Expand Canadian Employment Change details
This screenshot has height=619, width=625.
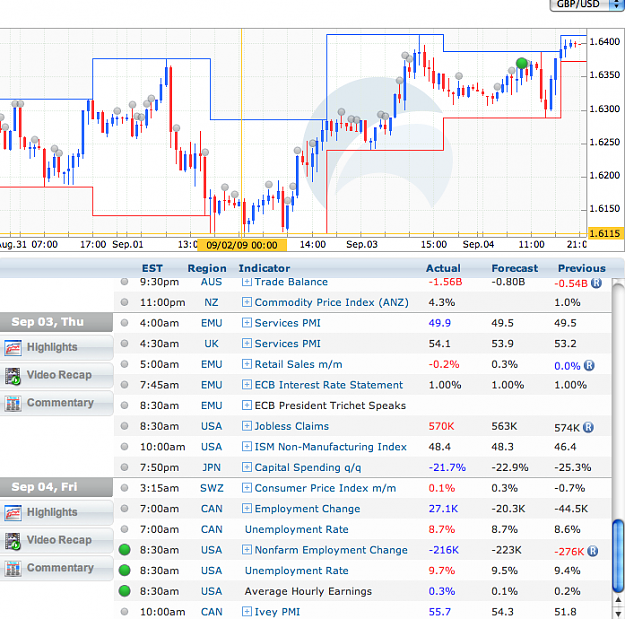(x=247, y=509)
